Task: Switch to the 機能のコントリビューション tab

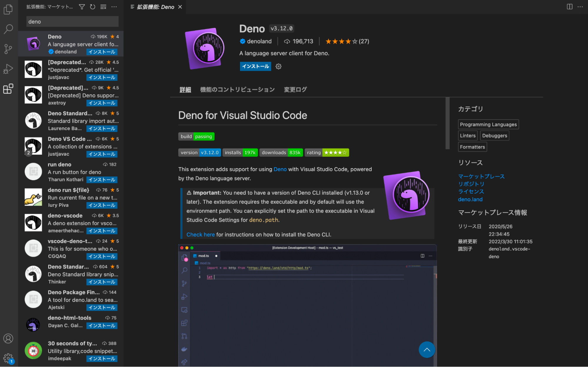Action: coord(237,90)
